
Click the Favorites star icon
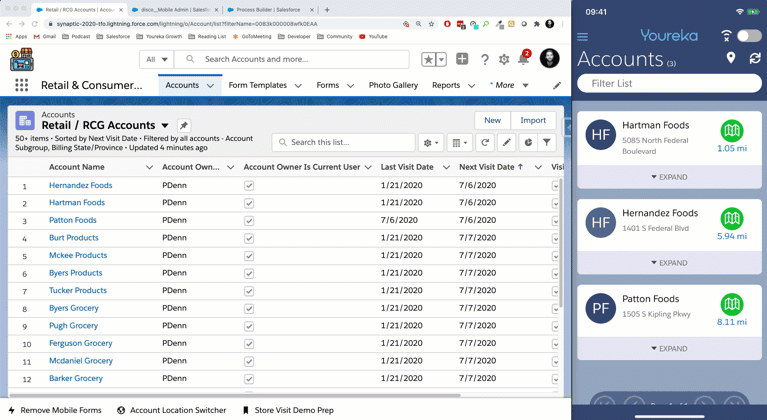(x=429, y=60)
